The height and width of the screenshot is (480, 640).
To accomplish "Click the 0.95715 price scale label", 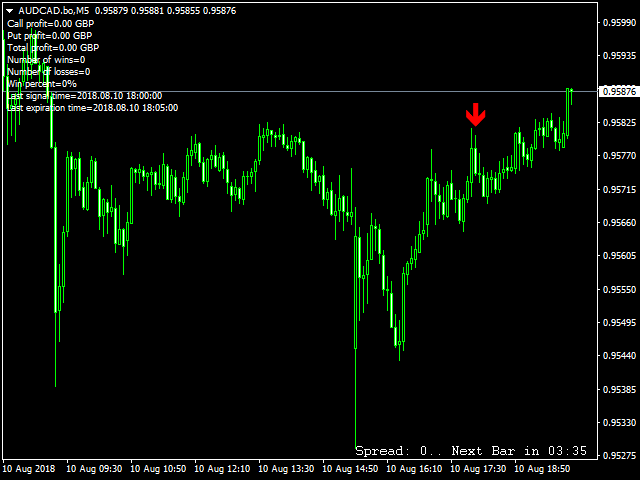I will (619, 190).
